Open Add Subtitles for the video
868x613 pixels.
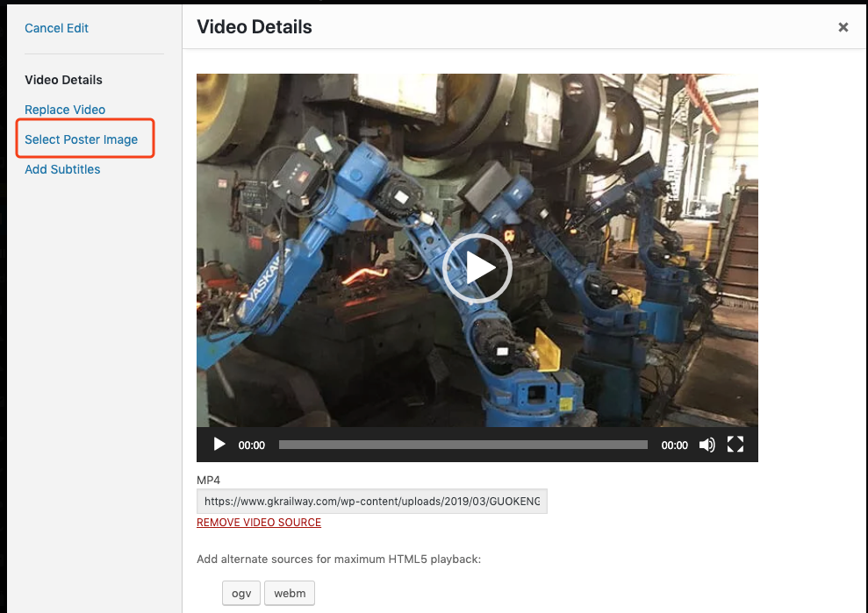click(x=62, y=169)
